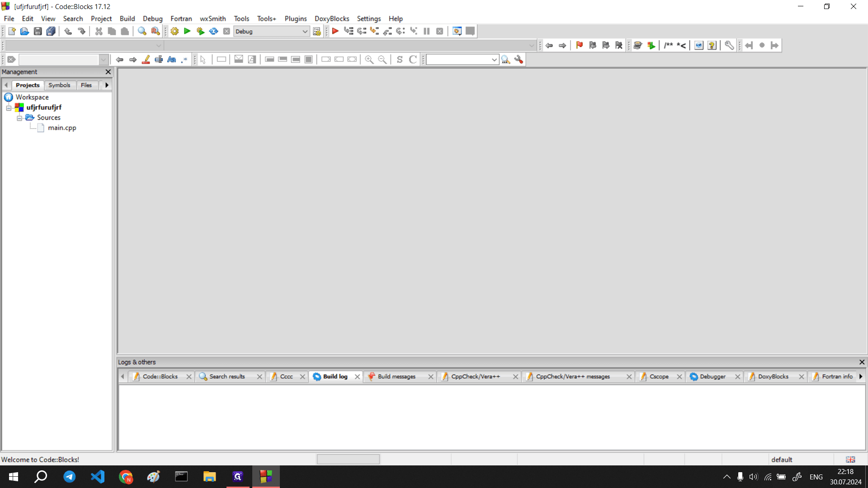Insert a DoxyBlocks line comment (*<)
868x488 pixels.
click(x=681, y=45)
